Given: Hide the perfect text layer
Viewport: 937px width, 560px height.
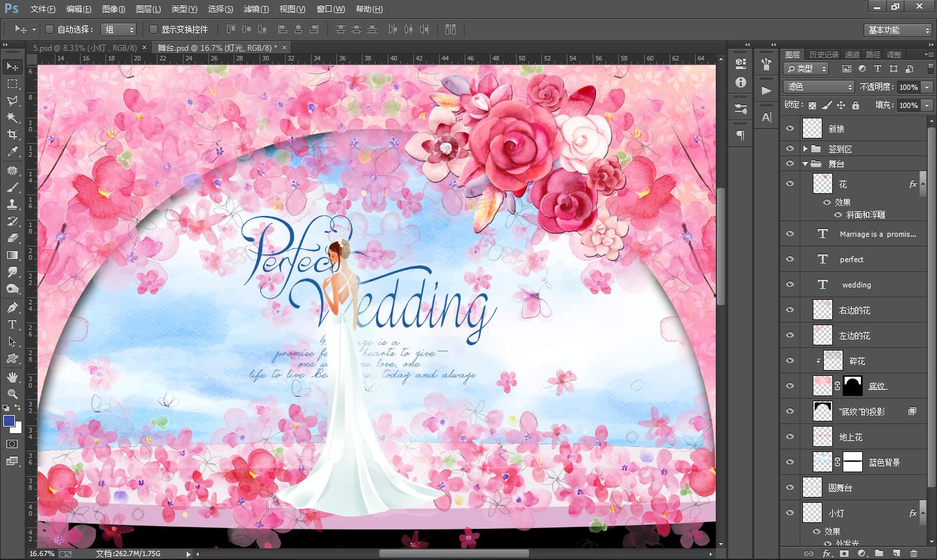Looking at the screenshot, I should 790,259.
